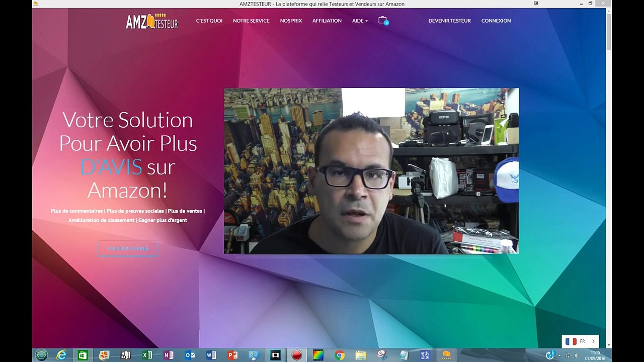Open the AFFILIATION page

327,21
